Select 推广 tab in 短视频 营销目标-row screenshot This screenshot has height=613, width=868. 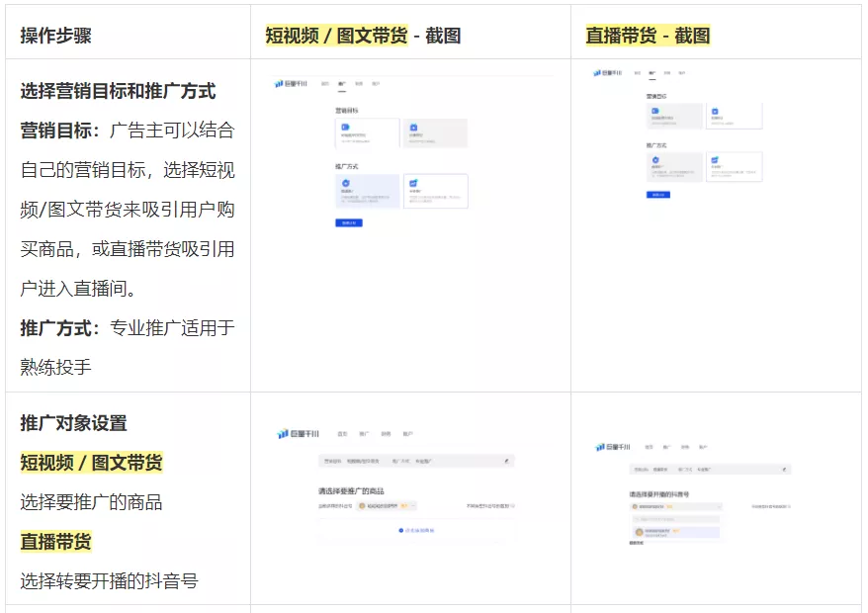click(x=342, y=84)
